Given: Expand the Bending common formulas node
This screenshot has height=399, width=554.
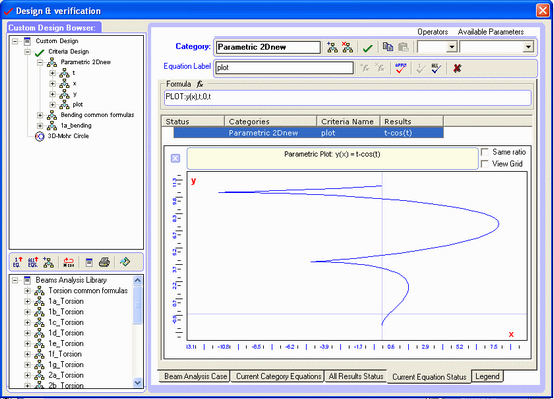Looking at the screenshot, I should click(40, 115).
